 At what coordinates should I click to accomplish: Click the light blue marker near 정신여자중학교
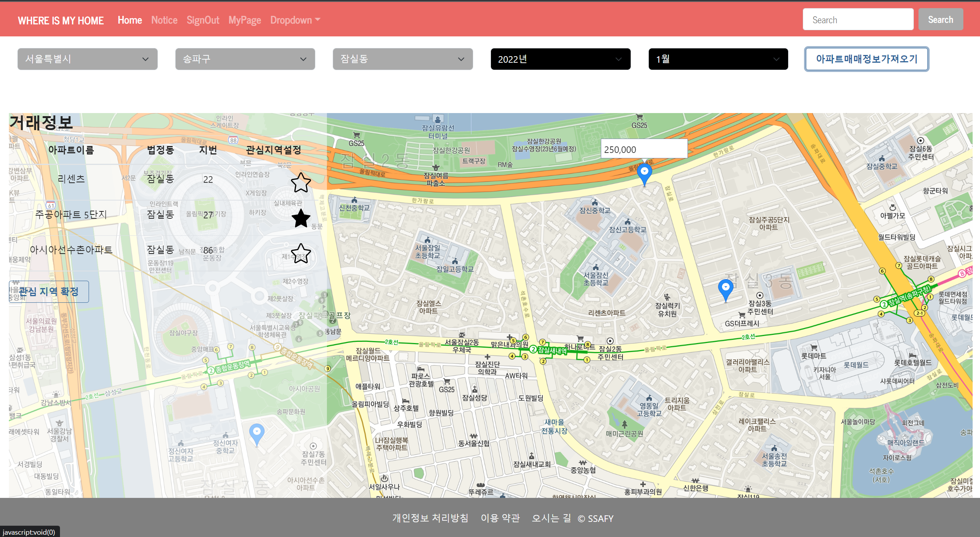[257, 432]
